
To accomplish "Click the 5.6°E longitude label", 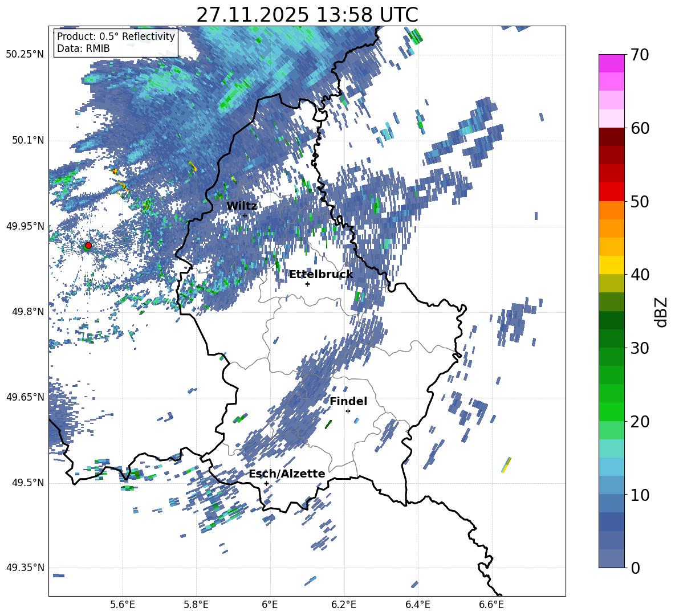I will [x=123, y=605].
